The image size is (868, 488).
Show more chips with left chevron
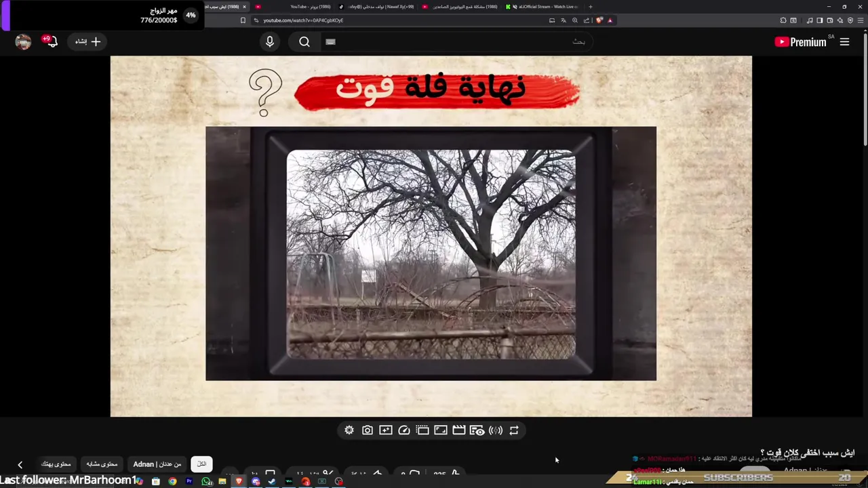click(20, 464)
